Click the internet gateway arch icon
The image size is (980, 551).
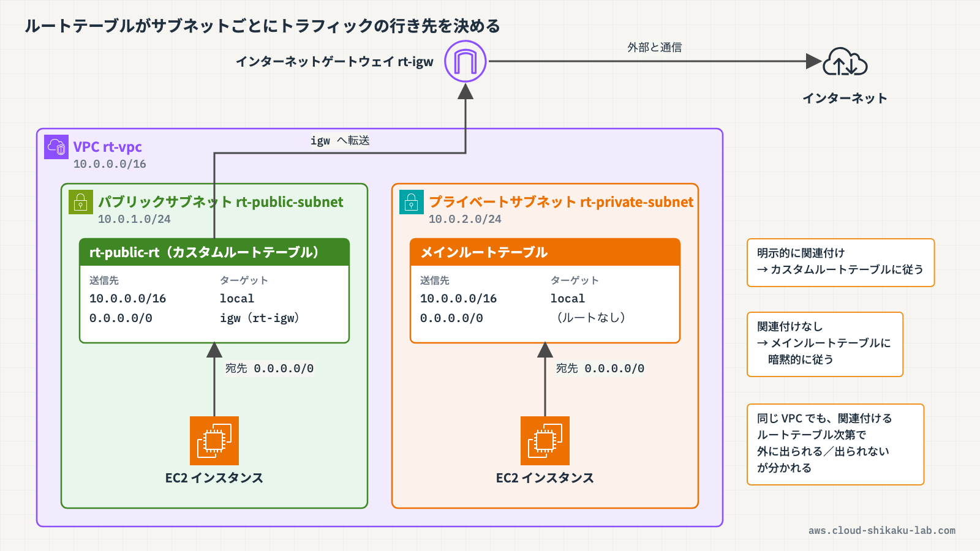coord(466,61)
